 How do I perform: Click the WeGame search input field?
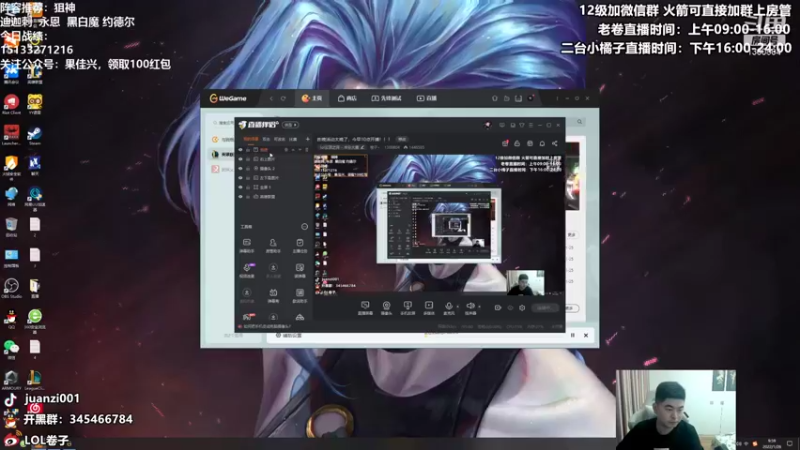point(223,123)
